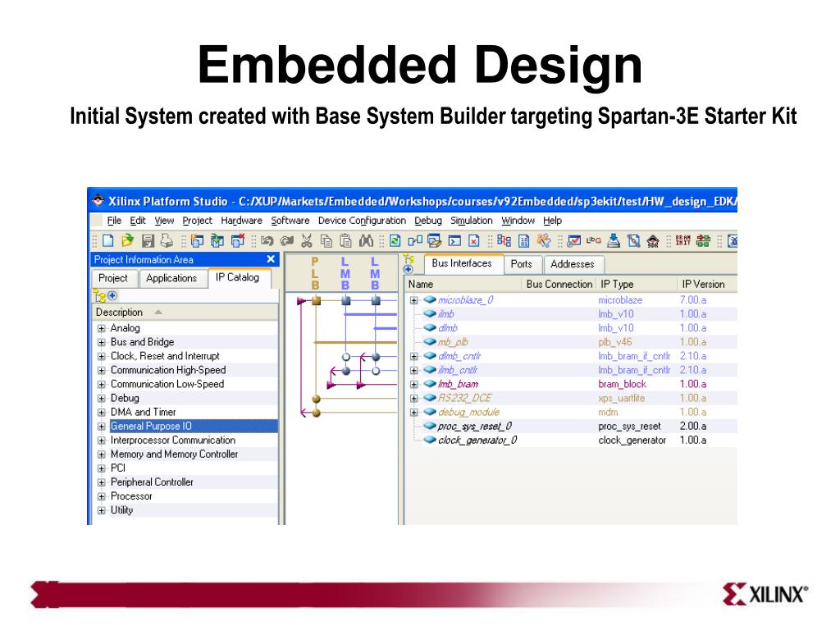Viewport: 840px width, 630px height.
Task: Click the xps_uartlite IP type cell
Action: click(622, 398)
